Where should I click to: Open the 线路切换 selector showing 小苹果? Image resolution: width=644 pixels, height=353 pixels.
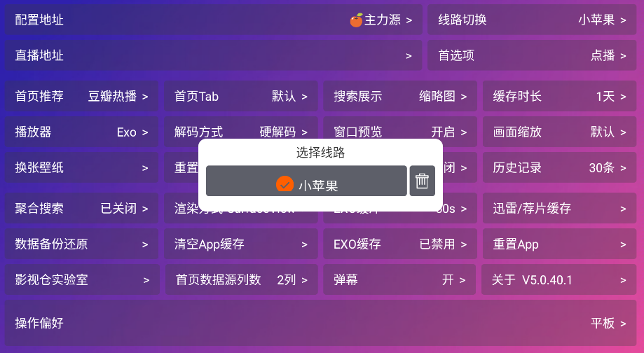point(532,20)
